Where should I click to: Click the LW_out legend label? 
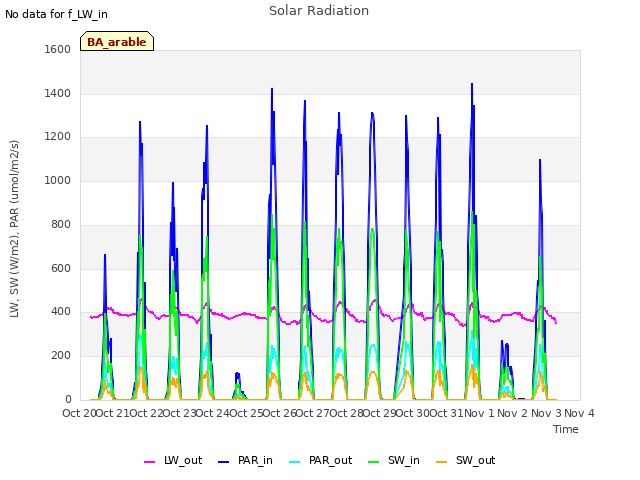point(183,460)
